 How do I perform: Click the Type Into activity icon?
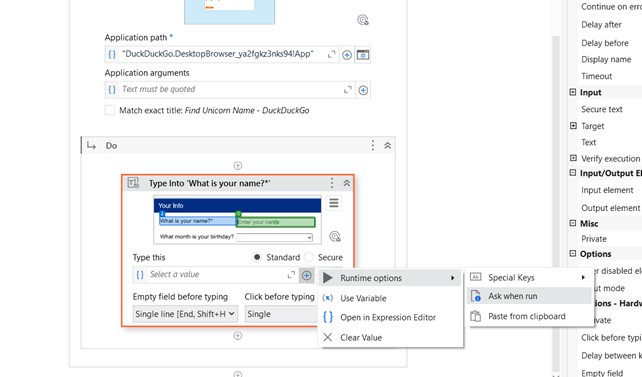tap(133, 183)
